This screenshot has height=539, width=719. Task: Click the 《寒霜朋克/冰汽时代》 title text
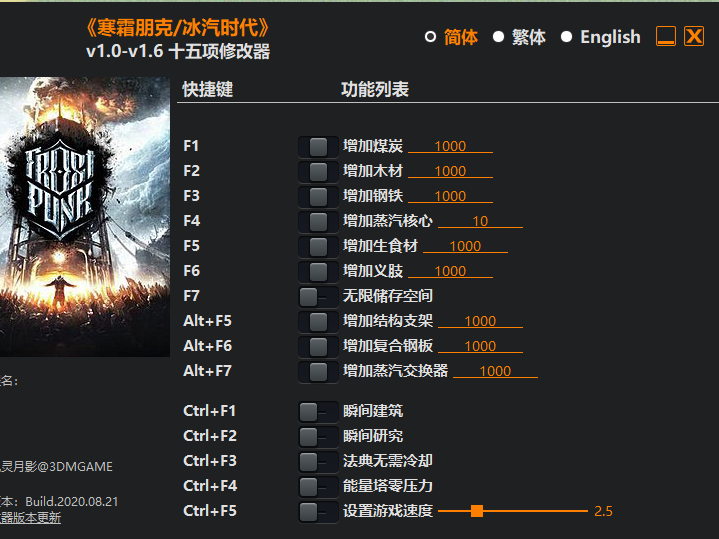[x=178, y=28]
